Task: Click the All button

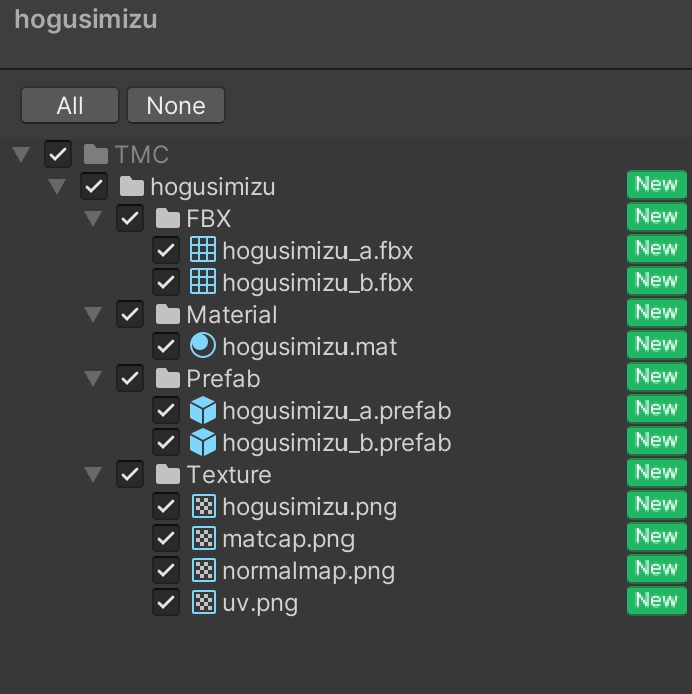Action: click(x=70, y=105)
